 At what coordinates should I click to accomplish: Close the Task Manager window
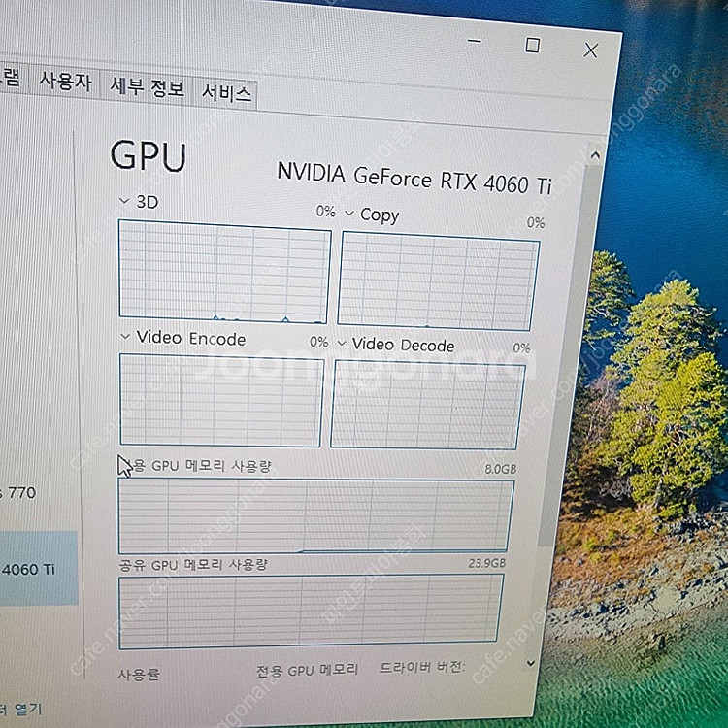point(591,50)
